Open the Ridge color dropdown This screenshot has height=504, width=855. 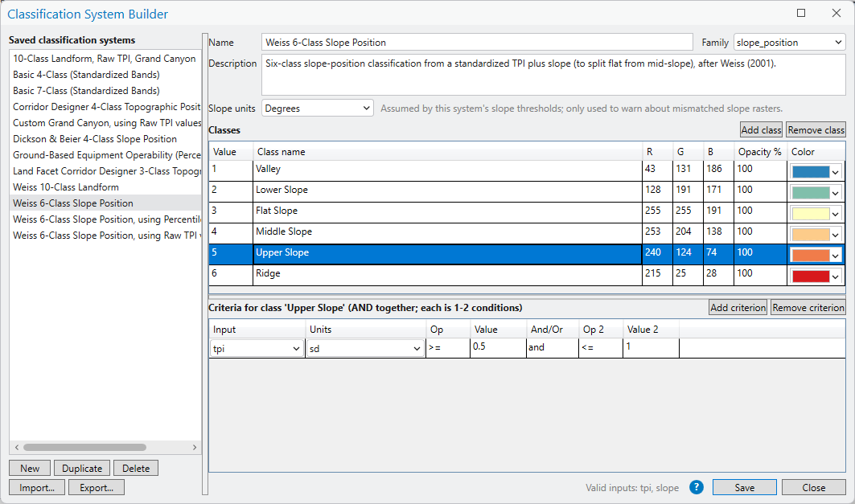(x=835, y=277)
